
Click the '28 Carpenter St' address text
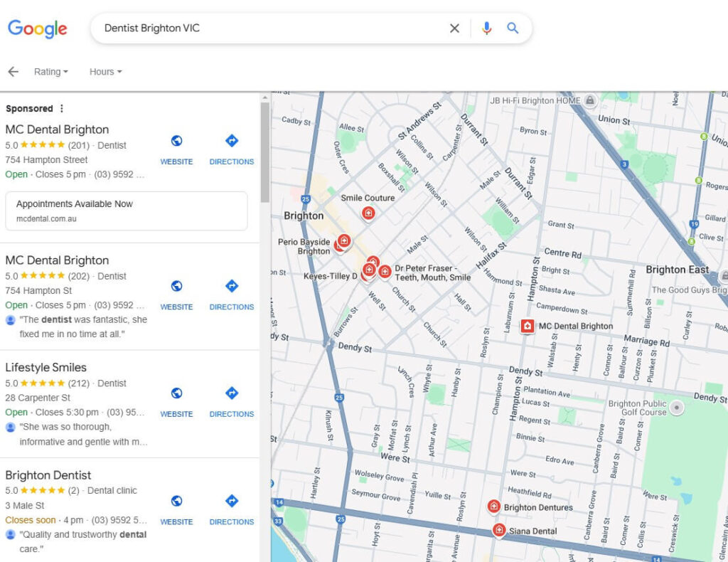point(38,398)
